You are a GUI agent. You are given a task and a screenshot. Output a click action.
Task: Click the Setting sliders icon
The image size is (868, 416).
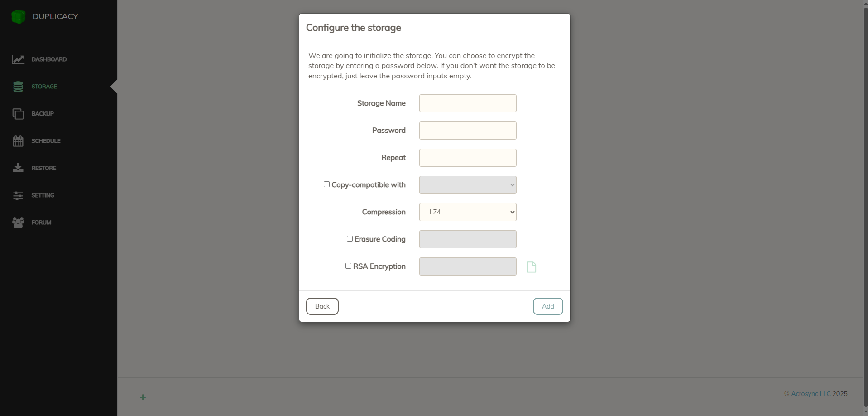click(18, 195)
